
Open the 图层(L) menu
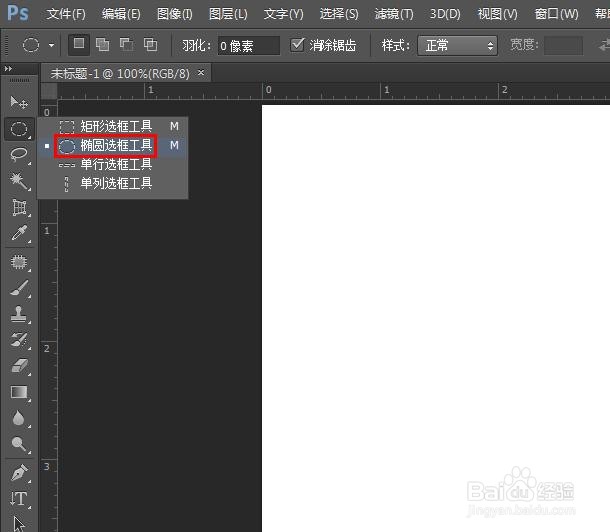pos(228,14)
